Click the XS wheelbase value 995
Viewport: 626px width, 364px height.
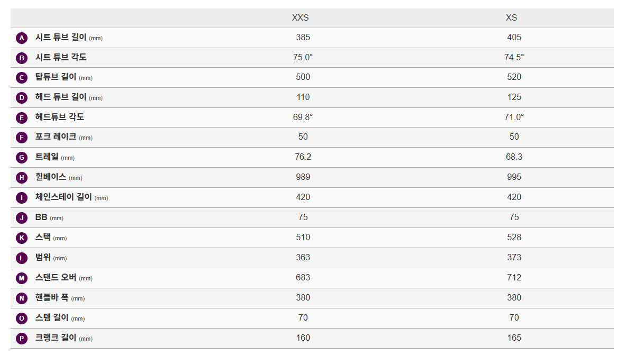point(514,177)
